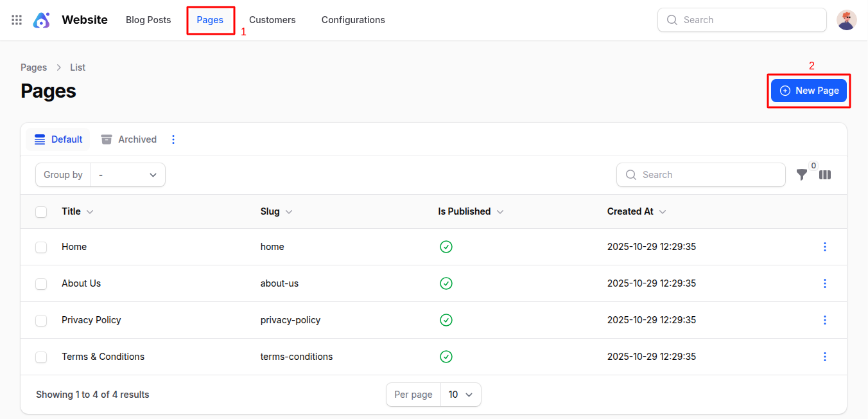Focus the table search field
This screenshot has width=868, height=419.
point(701,175)
